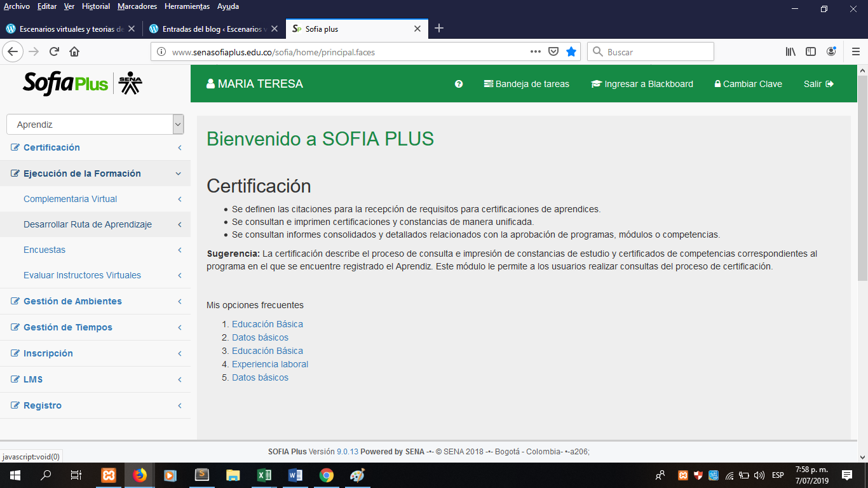Open the Educación Básica link
Viewport: 868px width, 488px height.
pos(267,324)
